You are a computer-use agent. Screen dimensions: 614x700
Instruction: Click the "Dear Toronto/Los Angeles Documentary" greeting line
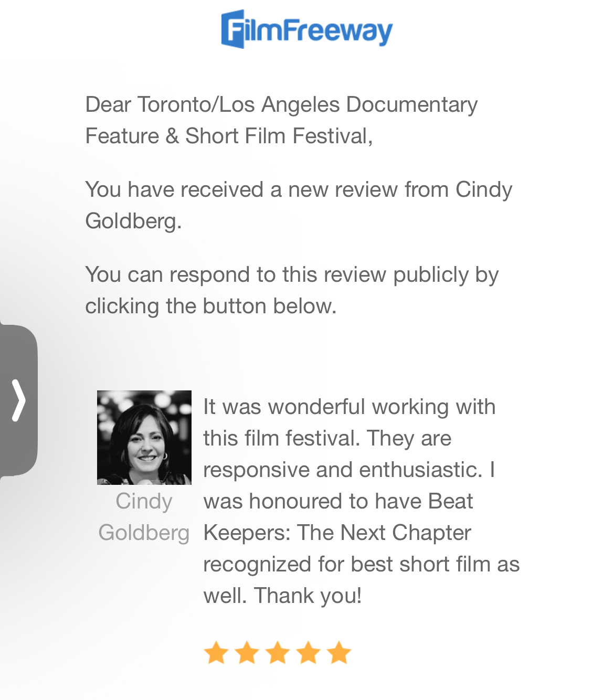(x=281, y=104)
